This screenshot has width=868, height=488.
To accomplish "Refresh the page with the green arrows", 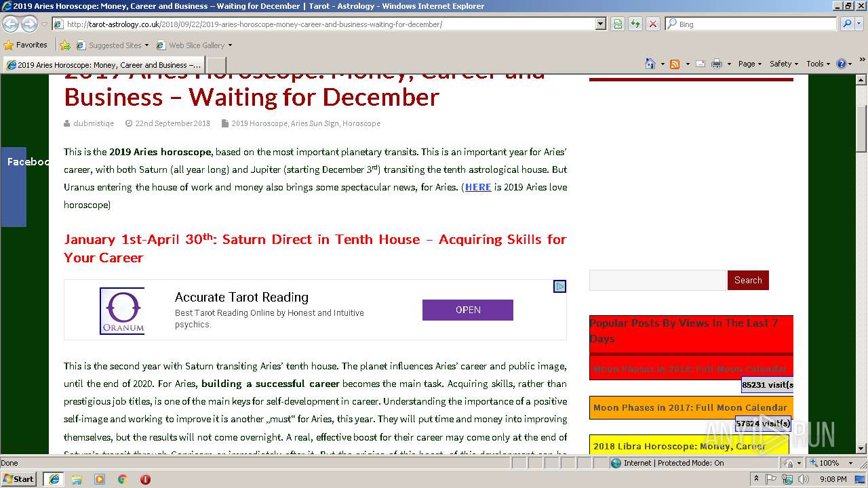I will click(x=635, y=24).
